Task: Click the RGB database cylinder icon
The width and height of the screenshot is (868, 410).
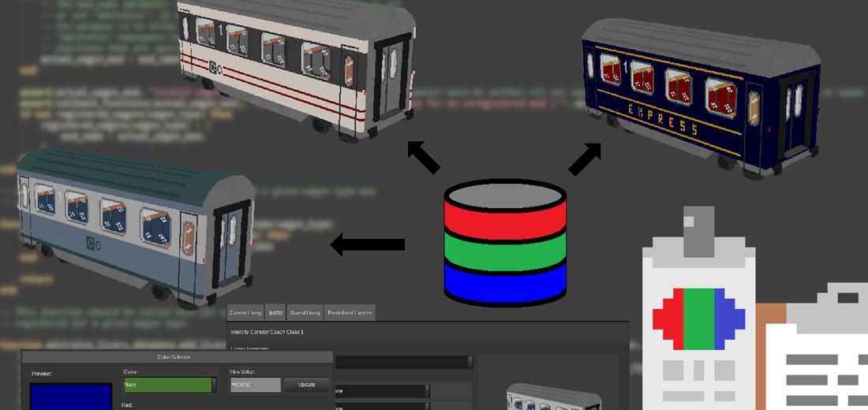Action: point(505,243)
